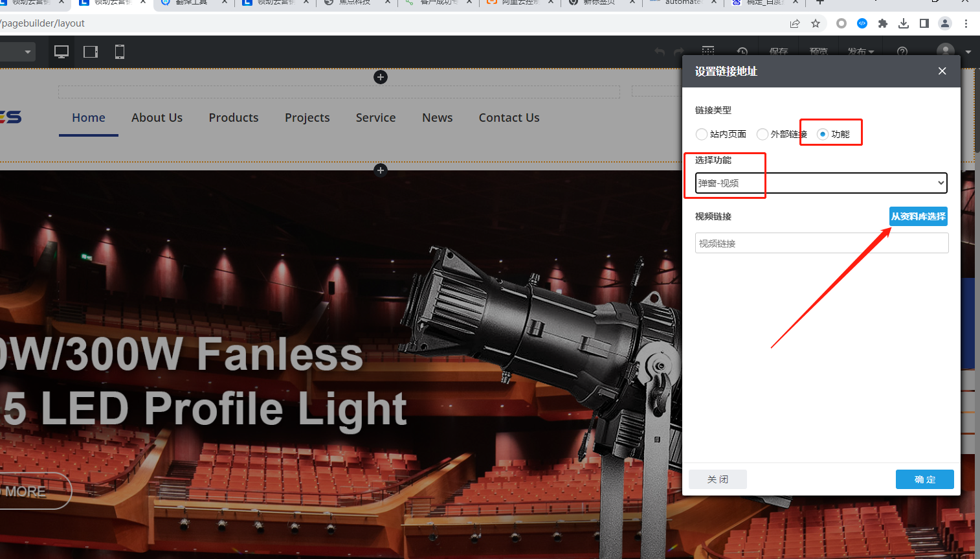This screenshot has width=980, height=559.
Task: Select the 功能 radio option
Action: point(823,134)
